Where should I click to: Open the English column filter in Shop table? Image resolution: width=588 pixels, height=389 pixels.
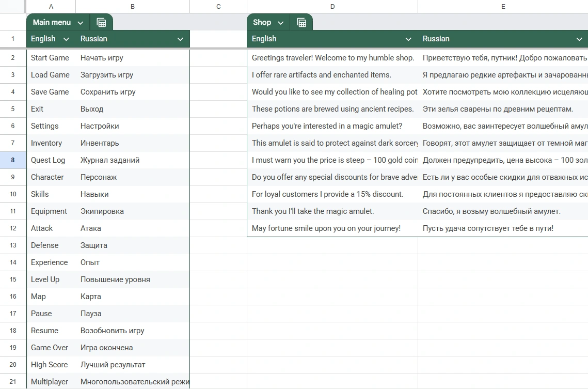point(408,39)
